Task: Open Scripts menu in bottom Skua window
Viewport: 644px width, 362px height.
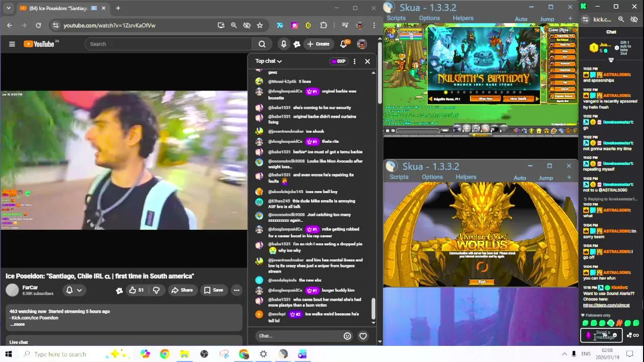Action: [399, 177]
